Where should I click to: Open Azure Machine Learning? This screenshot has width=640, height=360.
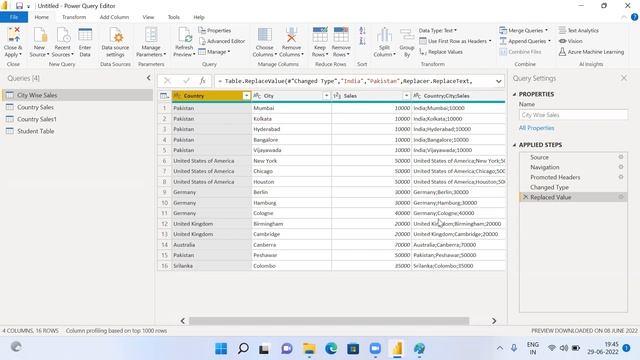click(591, 52)
